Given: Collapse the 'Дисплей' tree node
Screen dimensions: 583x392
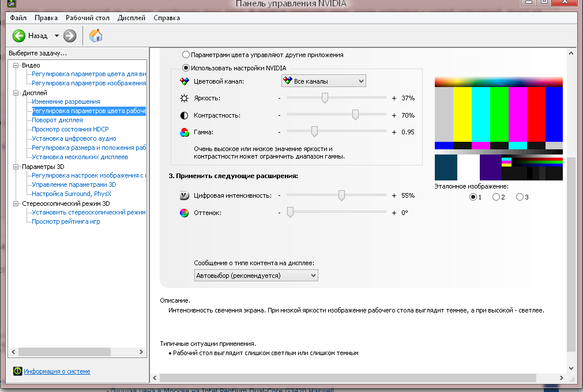Looking at the screenshot, I should 16,93.
